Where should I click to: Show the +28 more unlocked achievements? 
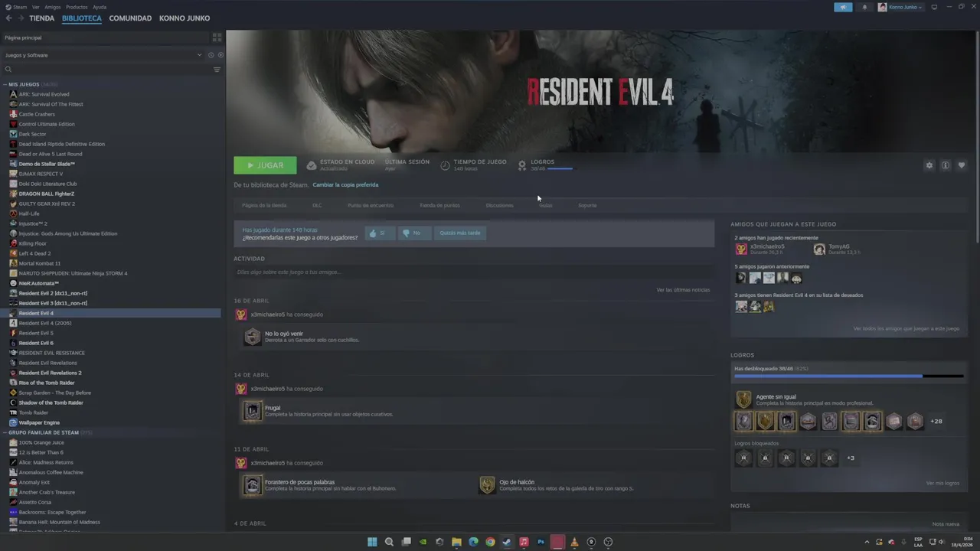point(936,421)
